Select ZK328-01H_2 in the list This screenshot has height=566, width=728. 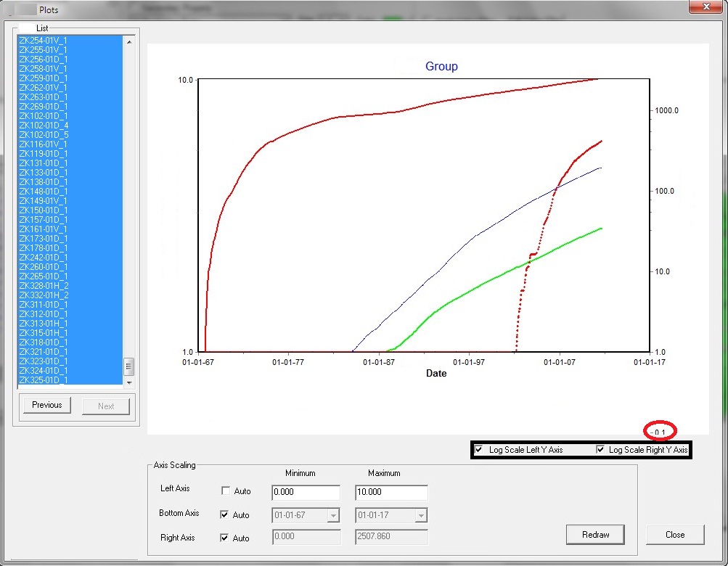pyautogui.click(x=70, y=286)
